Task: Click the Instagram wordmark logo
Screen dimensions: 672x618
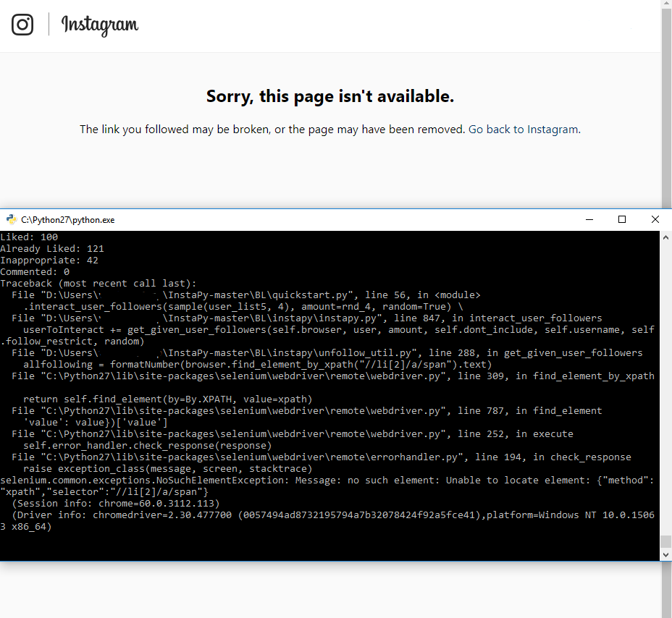Action: point(100,25)
